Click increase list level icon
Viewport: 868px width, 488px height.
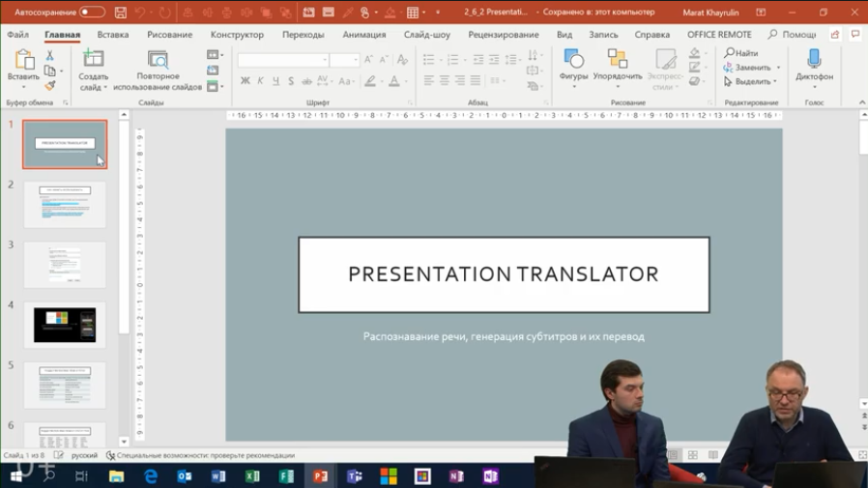tap(494, 59)
